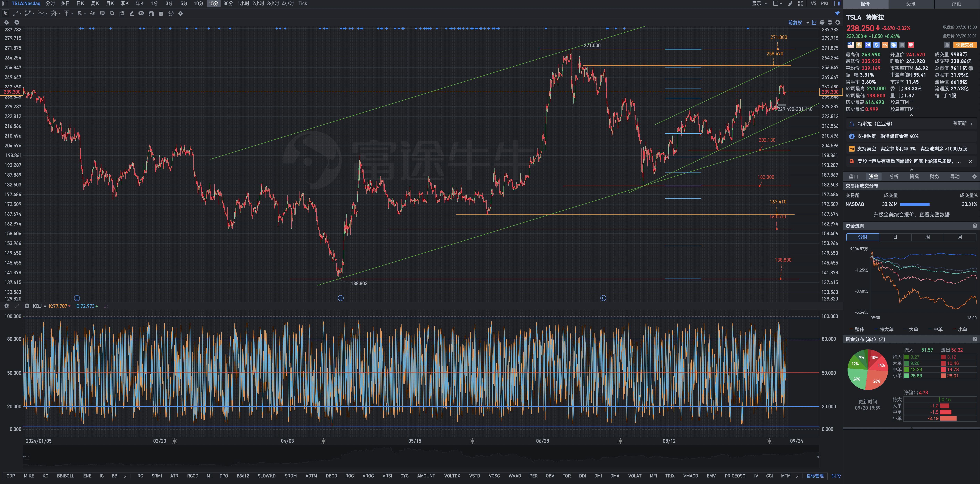
Task: Select the Fibonacci range tool
Action: (54, 13)
